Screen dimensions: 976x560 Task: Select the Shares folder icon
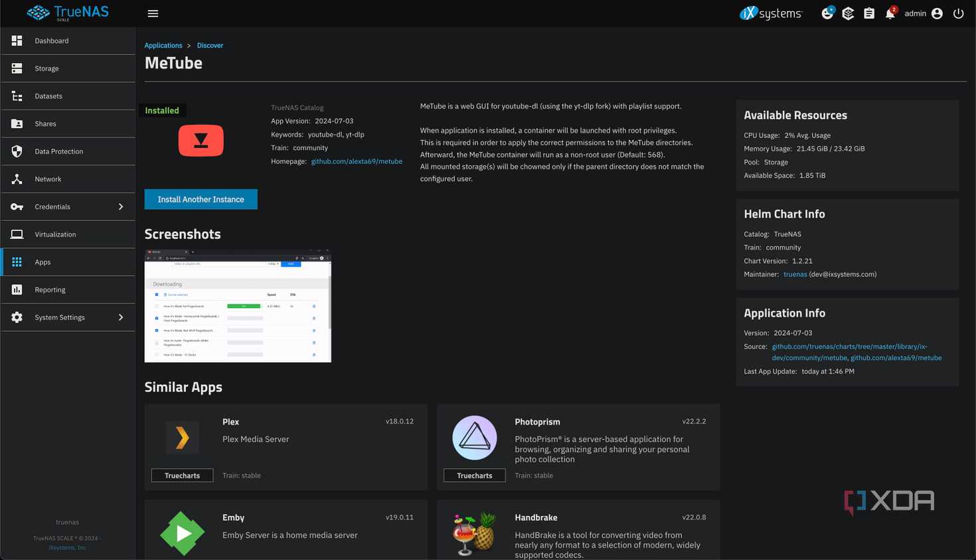click(17, 123)
